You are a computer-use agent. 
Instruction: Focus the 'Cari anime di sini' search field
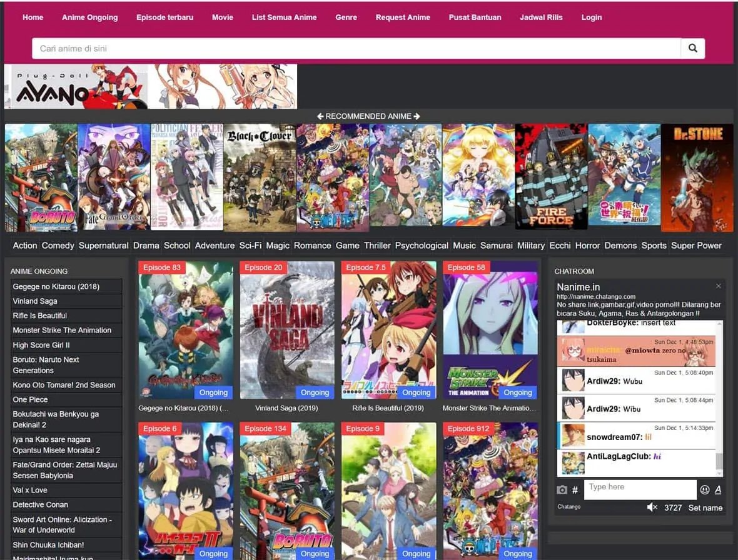pos(356,48)
